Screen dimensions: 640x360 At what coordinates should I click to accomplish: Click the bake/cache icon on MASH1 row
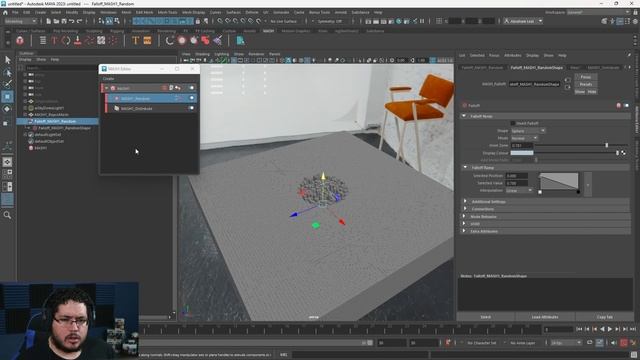tap(171, 88)
